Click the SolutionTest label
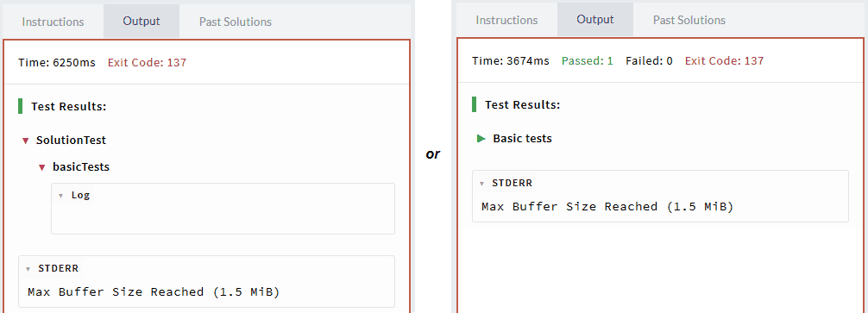Image resolution: width=868 pixels, height=313 pixels. tap(71, 141)
